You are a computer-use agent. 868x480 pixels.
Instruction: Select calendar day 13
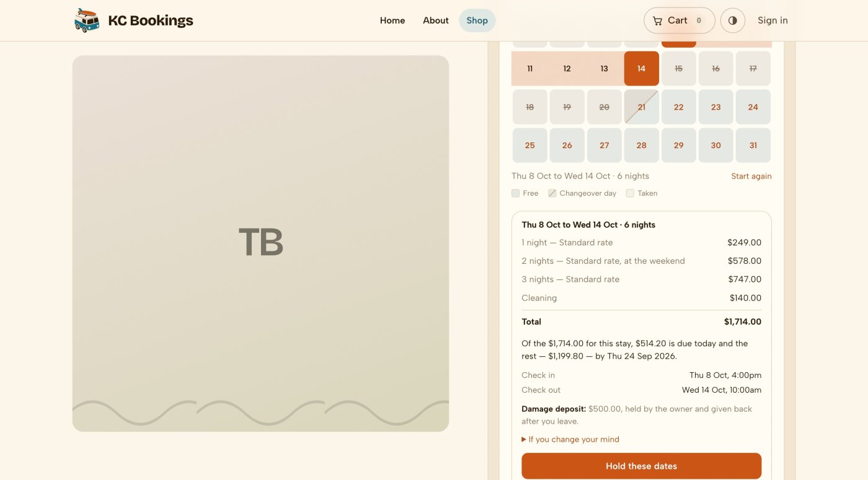point(604,68)
